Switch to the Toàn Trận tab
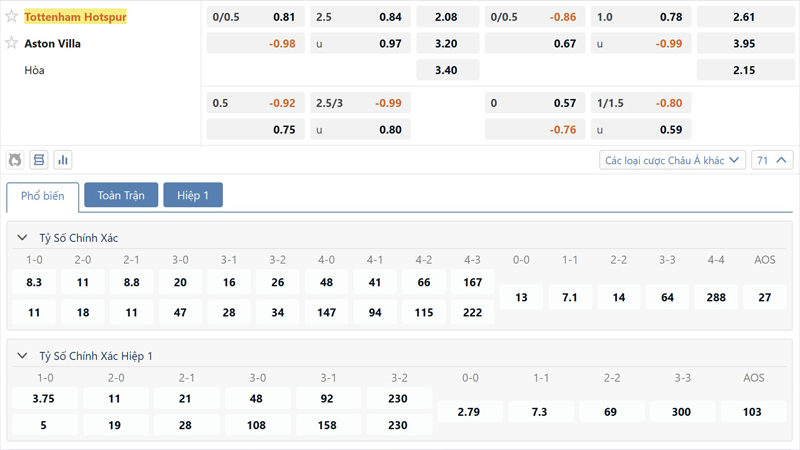Screen dimensions: 800x450 121,195
